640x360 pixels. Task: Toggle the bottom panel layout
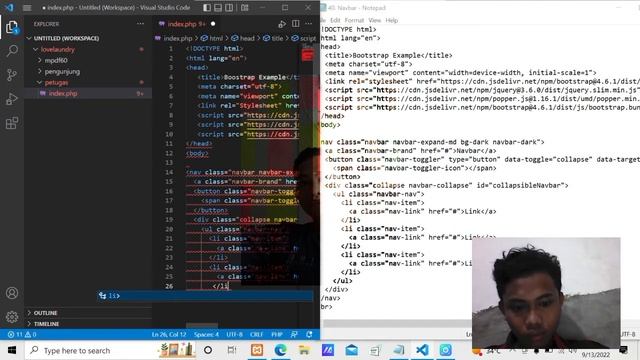click(218, 8)
